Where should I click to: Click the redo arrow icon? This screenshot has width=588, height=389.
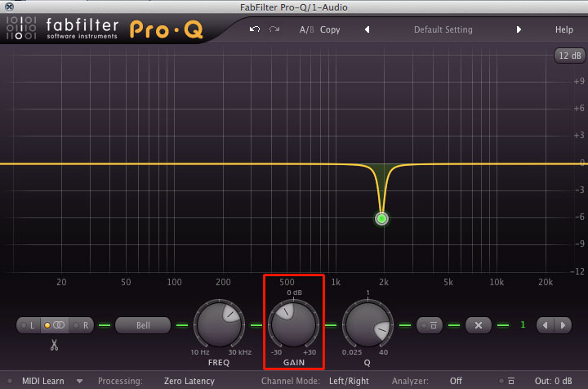pos(274,29)
